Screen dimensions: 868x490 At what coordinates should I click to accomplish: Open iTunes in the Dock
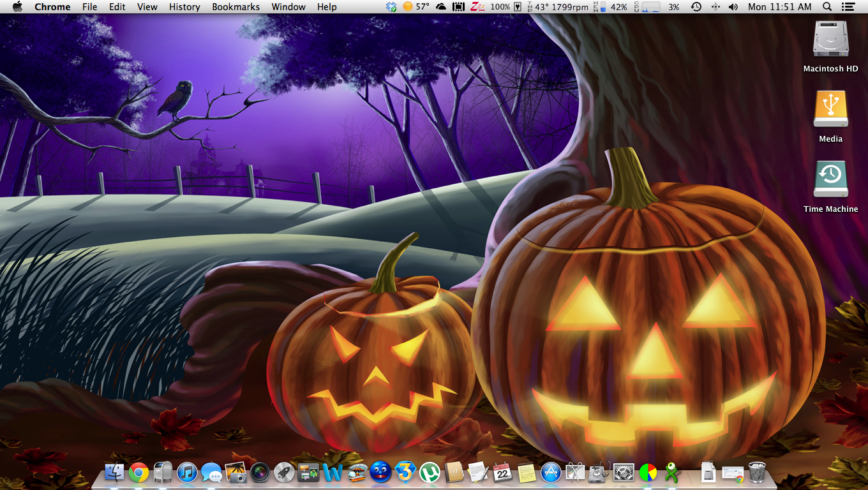click(187, 473)
